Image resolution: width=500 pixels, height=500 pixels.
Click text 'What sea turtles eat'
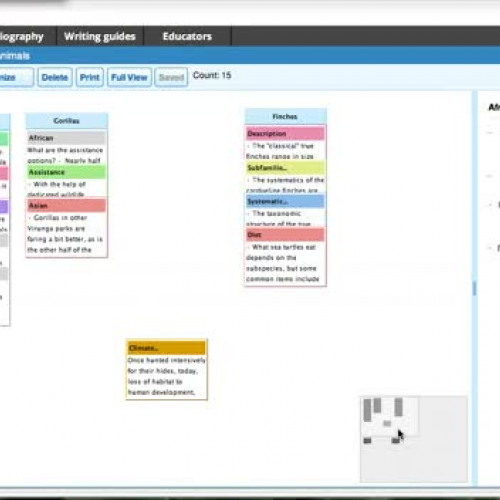pyautogui.click(x=284, y=247)
